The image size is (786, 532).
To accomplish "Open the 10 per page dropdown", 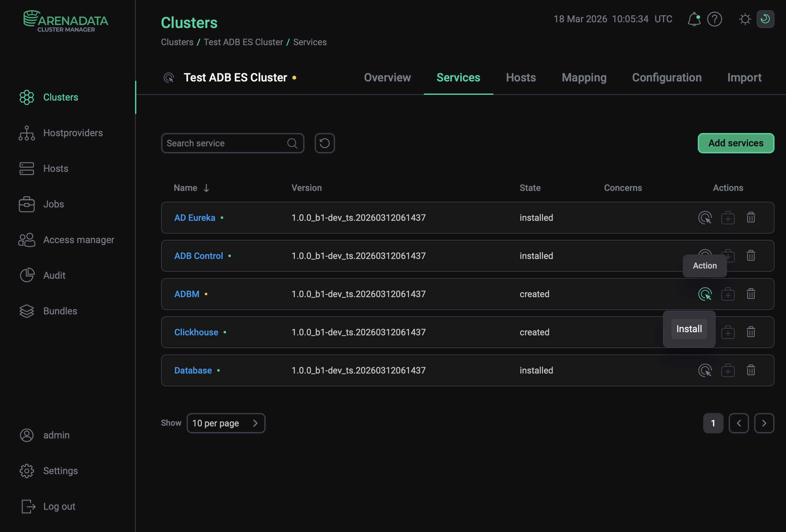I will 225,423.
